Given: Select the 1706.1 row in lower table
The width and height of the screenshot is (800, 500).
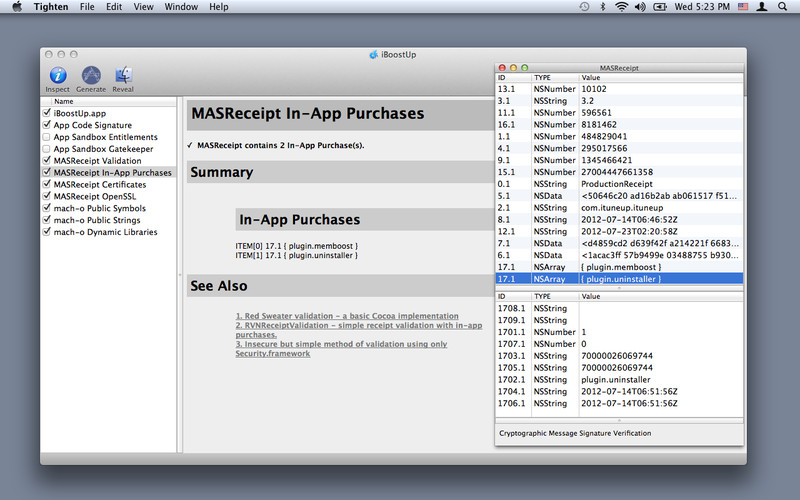Looking at the screenshot, I should (619, 403).
